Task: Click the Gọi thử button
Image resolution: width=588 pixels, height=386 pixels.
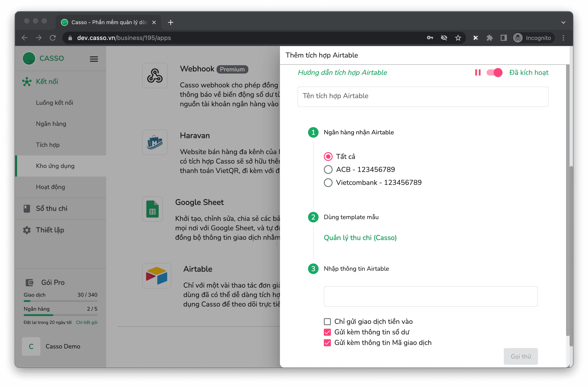Action: click(521, 356)
